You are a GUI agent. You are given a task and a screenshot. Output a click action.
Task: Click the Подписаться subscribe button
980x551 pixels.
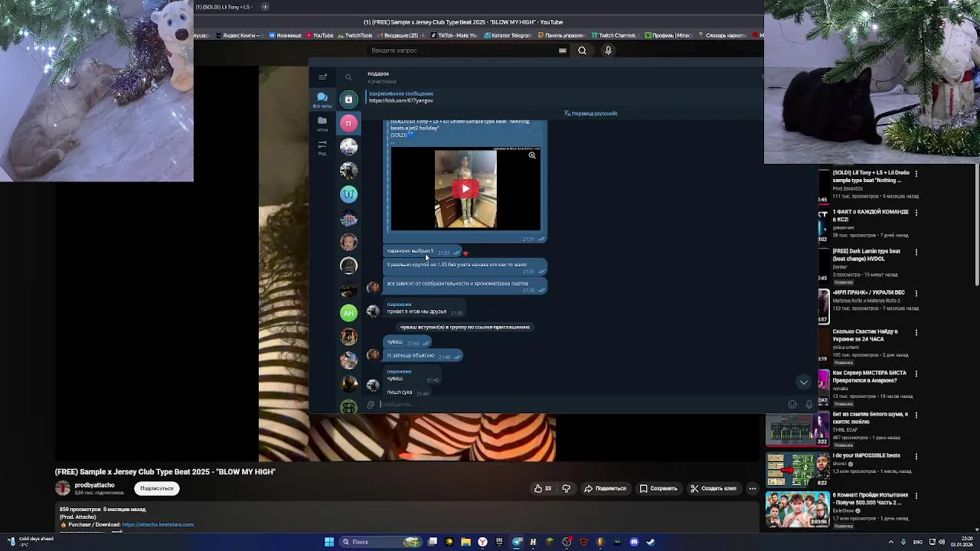point(157,488)
